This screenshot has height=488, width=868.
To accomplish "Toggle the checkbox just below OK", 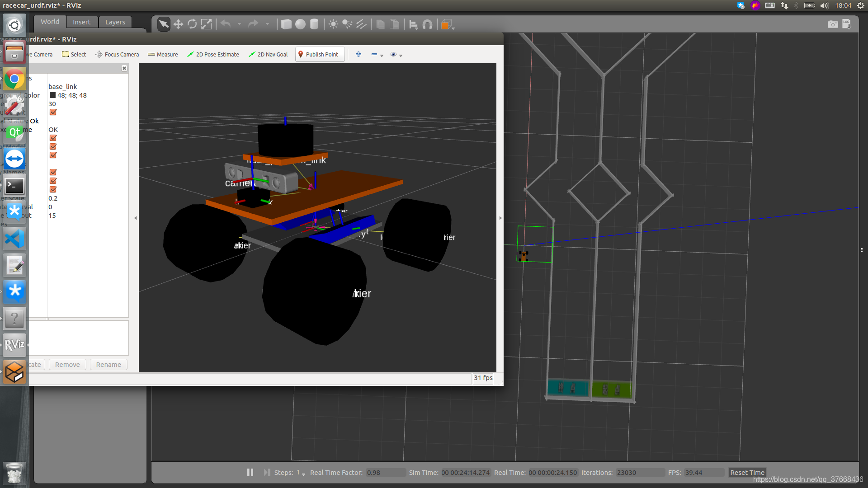I will click(53, 138).
